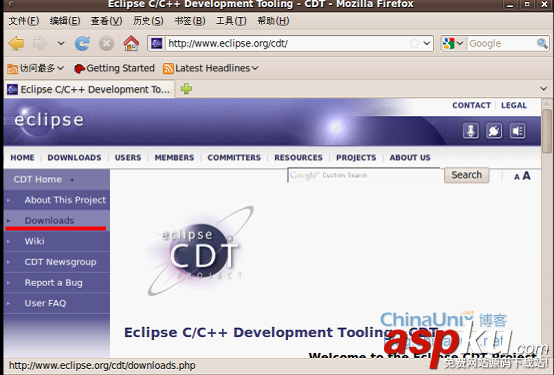Expand the CDT Home sidebar header
Viewport: 554px width, 375px height.
57,179
